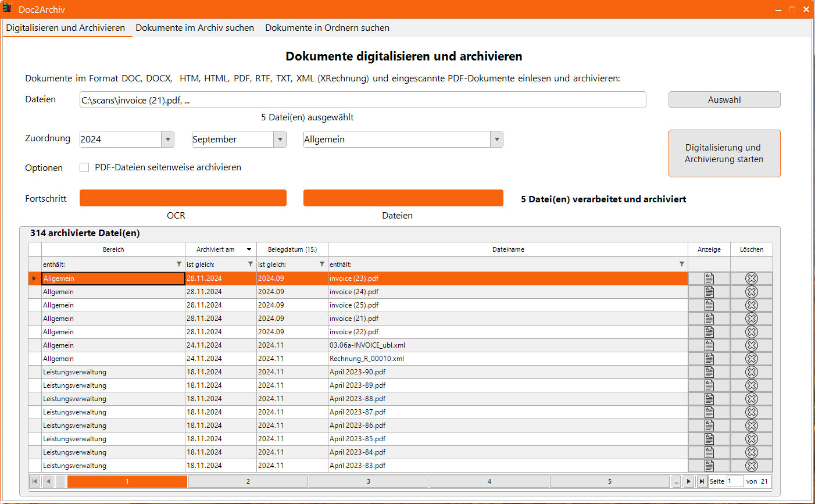This screenshot has height=504, width=815.
Task: Enable PDF-Dateien seitenweise archivieren
Action: click(84, 167)
